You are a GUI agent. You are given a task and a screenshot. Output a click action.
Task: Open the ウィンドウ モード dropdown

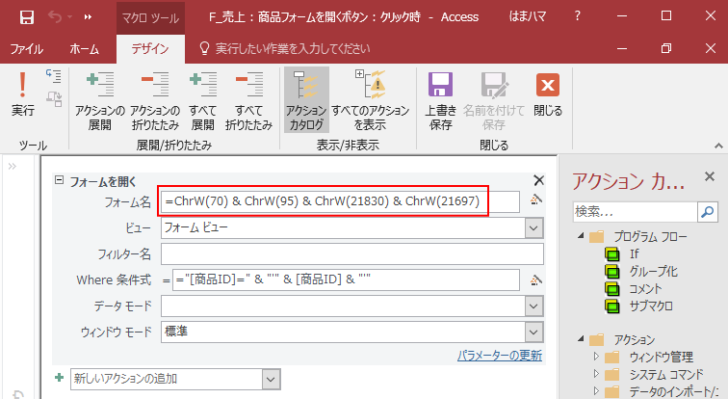[x=534, y=332]
